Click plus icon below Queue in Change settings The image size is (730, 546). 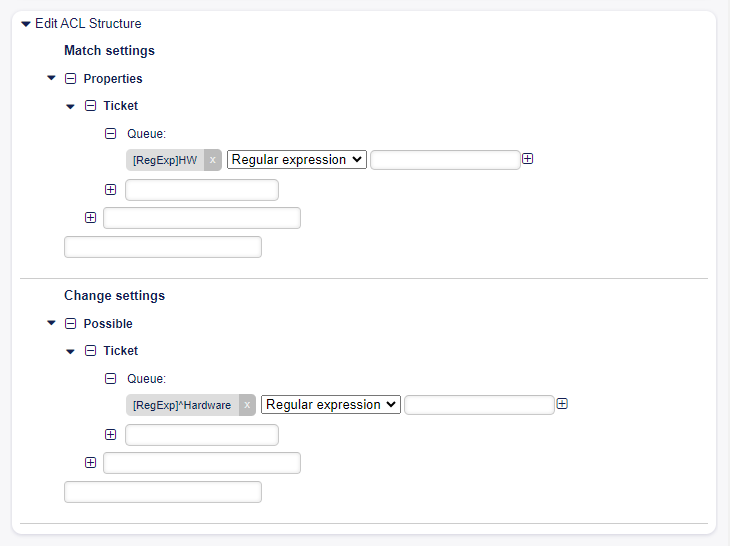[x=110, y=435]
